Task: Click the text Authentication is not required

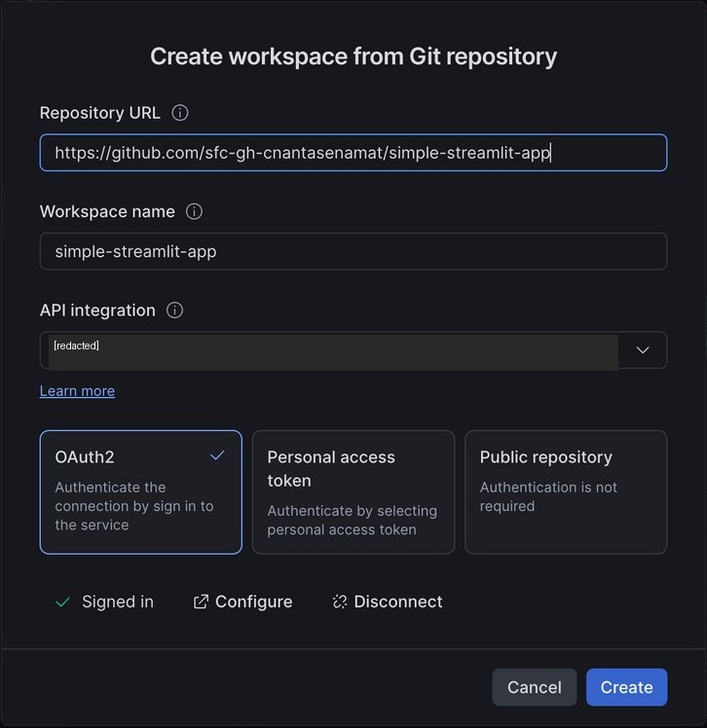Action: click(x=548, y=496)
